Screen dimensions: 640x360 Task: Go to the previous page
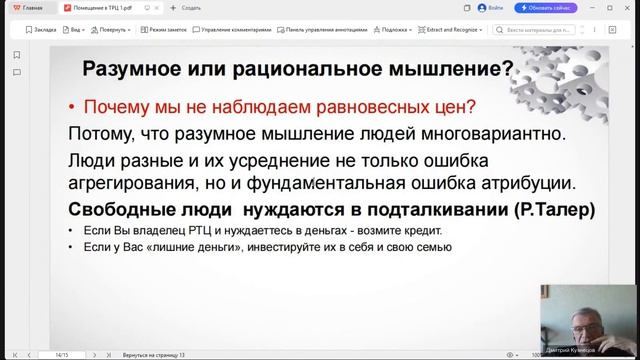click(29, 355)
